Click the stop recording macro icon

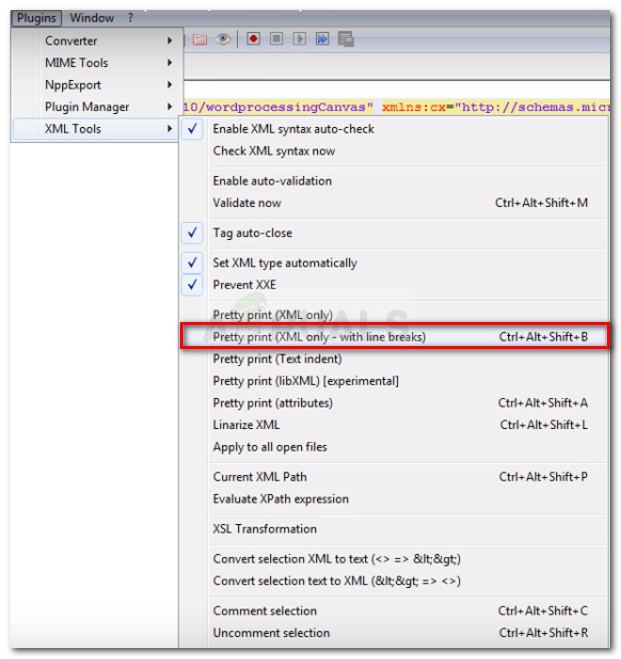(x=276, y=39)
